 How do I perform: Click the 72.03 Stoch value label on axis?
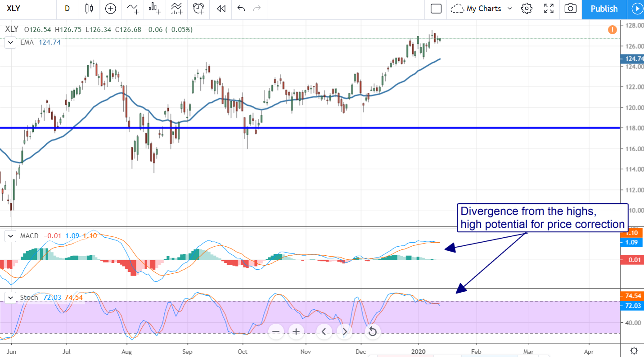pos(632,306)
